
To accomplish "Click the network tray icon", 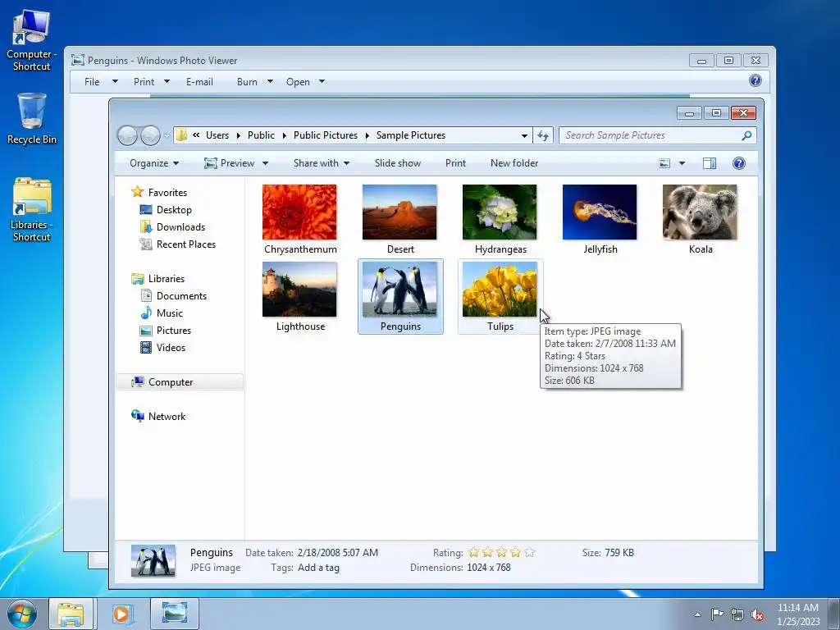I will coord(737,614).
